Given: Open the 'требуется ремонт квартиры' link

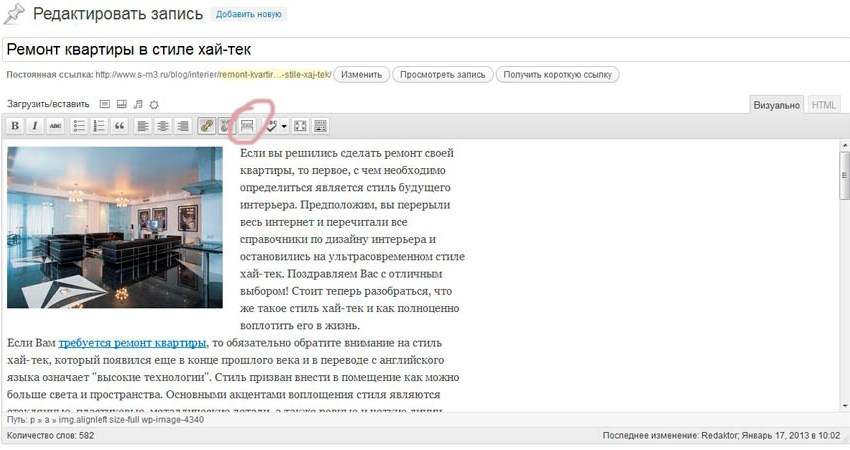Looking at the screenshot, I should [x=132, y=342].
